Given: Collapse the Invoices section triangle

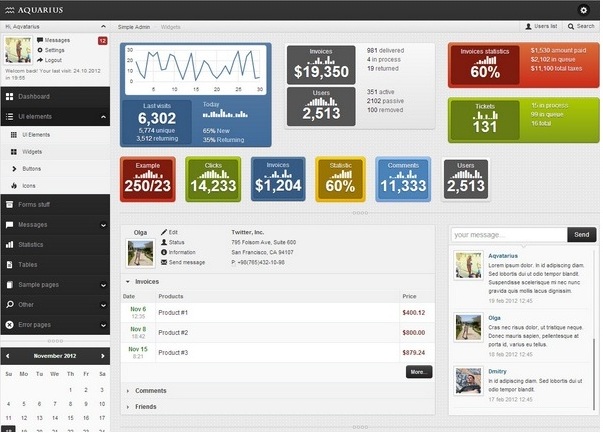Looking at the screenshot, I should pyautogui.click(x=128, y=282).
